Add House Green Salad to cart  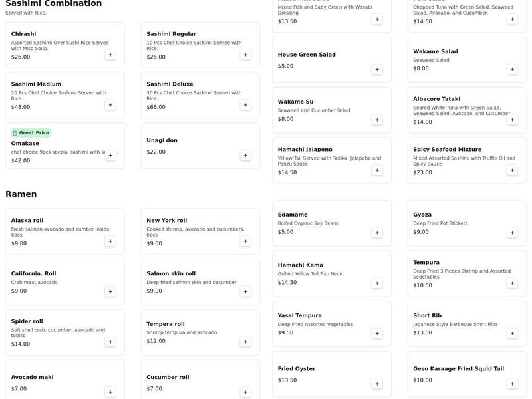(377, 69)
